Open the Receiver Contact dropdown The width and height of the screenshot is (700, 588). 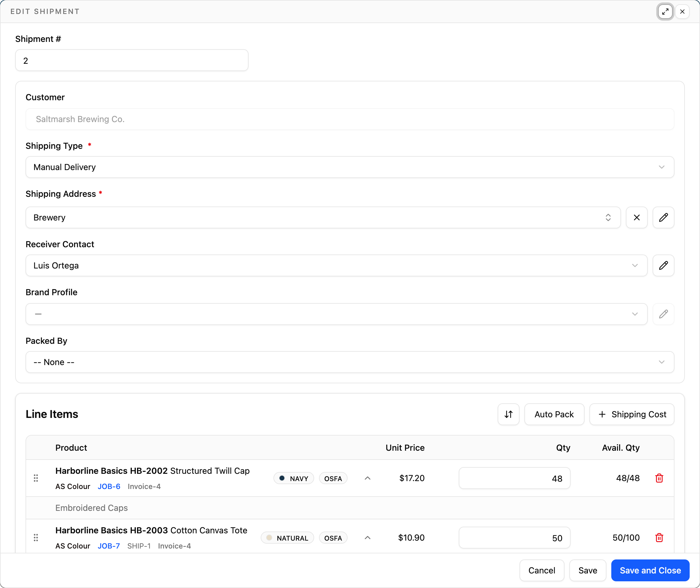click(x=336, y=265)
